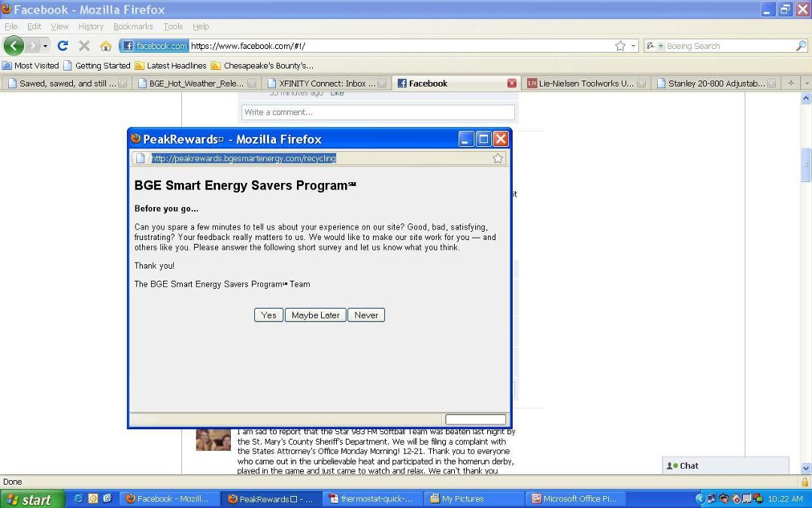Go back using the green Back arrow

point(14,46)
